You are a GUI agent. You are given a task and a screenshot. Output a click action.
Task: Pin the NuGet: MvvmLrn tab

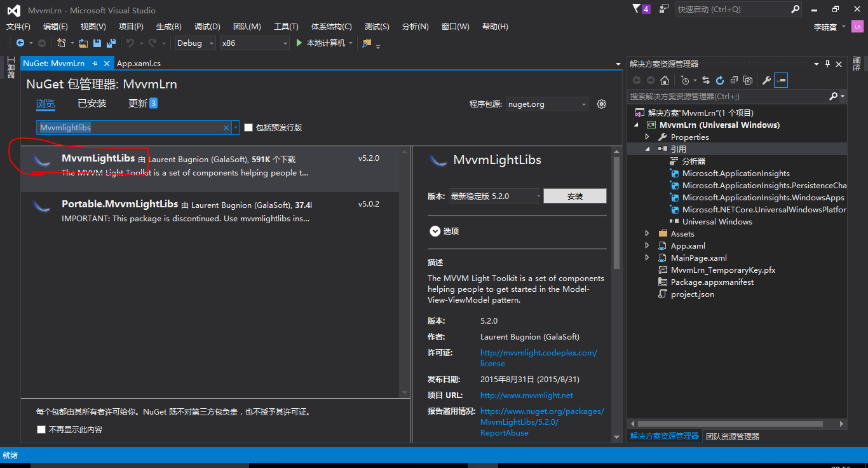click(95, 64)
